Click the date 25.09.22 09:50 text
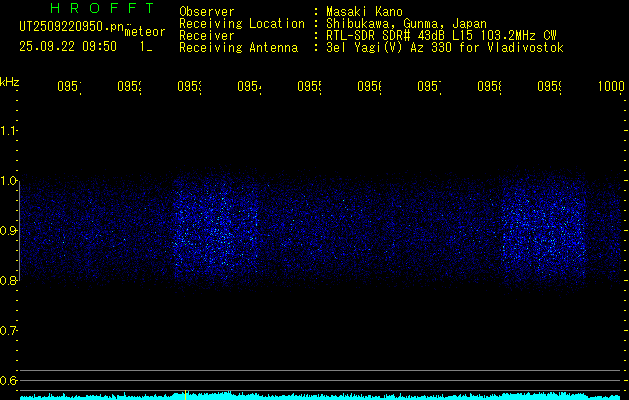Screen dimensions: 629x400 click(68, 47)
